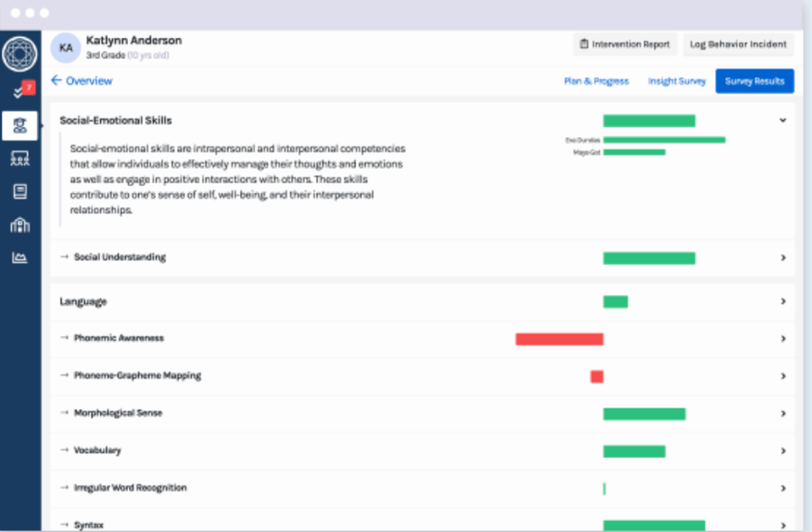Image resolution: width=812 pixels, height=532 pixels.
Task: Expand the Vocabulary row chevron
Action: (x=782, y=451)
